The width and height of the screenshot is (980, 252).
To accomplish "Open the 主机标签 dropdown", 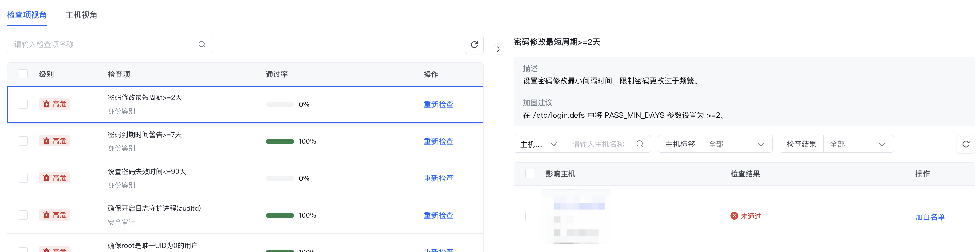I will tap(736, 144).
